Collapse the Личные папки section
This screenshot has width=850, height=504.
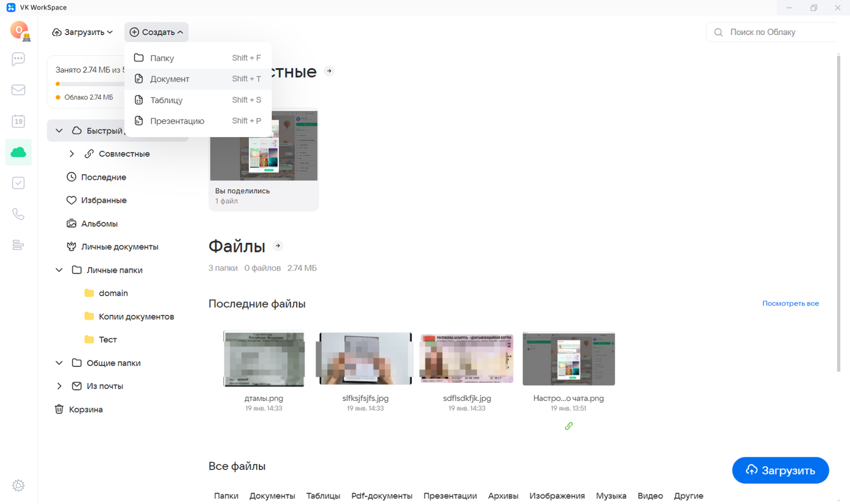(x=59, y=270)
